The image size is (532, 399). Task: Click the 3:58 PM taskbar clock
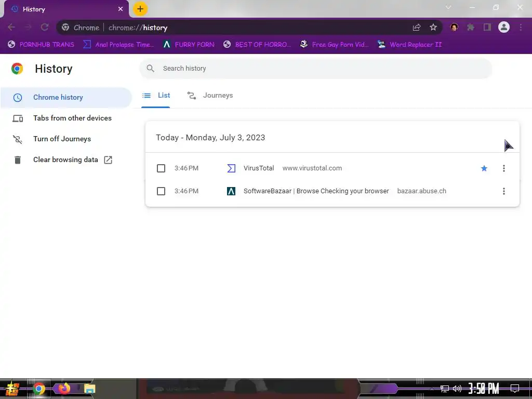(484, 389)
